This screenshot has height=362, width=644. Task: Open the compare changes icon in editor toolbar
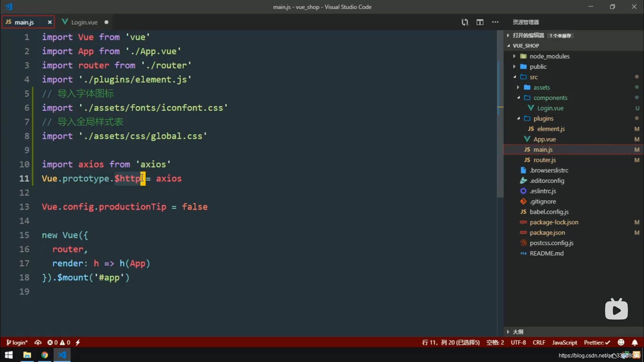click(x=465, y=22)
